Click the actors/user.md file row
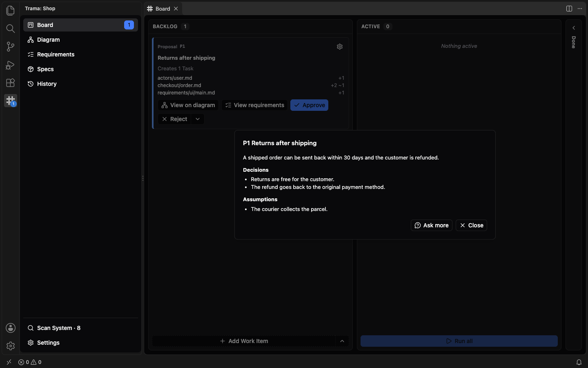This screenshot has height=368, width=588. 251,78
